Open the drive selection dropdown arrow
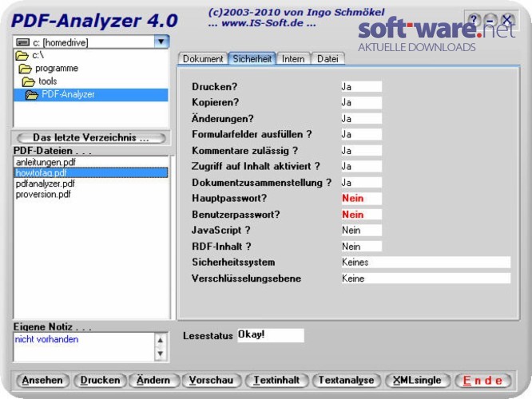 161,42
